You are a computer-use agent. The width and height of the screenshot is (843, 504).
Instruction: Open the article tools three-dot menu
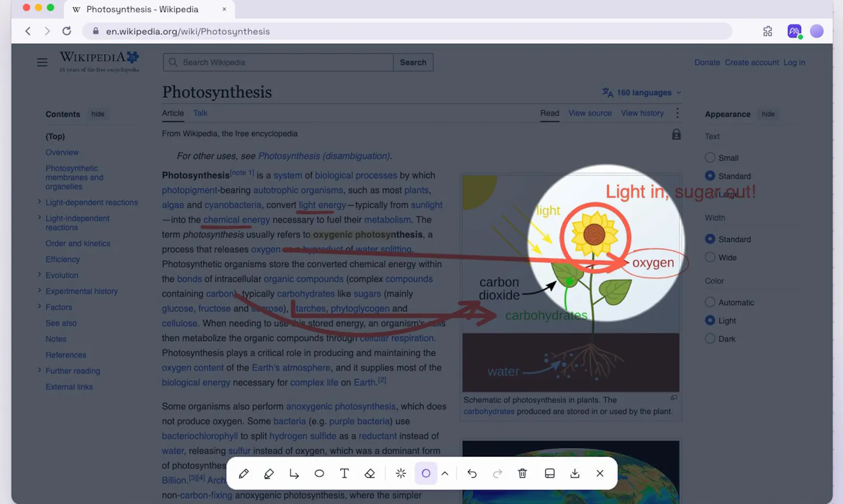pyautogui.click(x=678, y=113)
